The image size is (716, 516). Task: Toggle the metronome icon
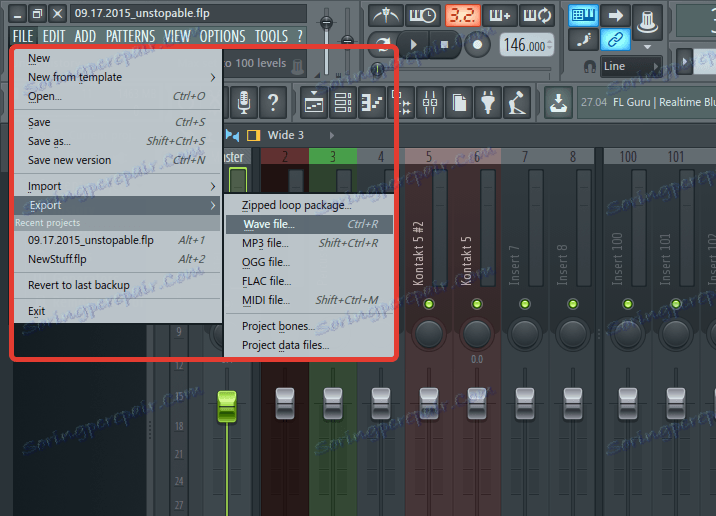point(385,16)
